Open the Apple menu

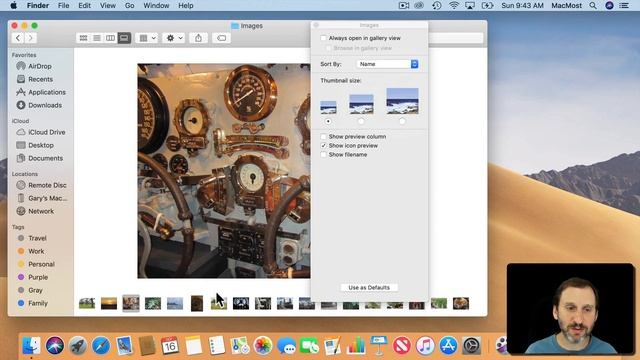[13, 6]
